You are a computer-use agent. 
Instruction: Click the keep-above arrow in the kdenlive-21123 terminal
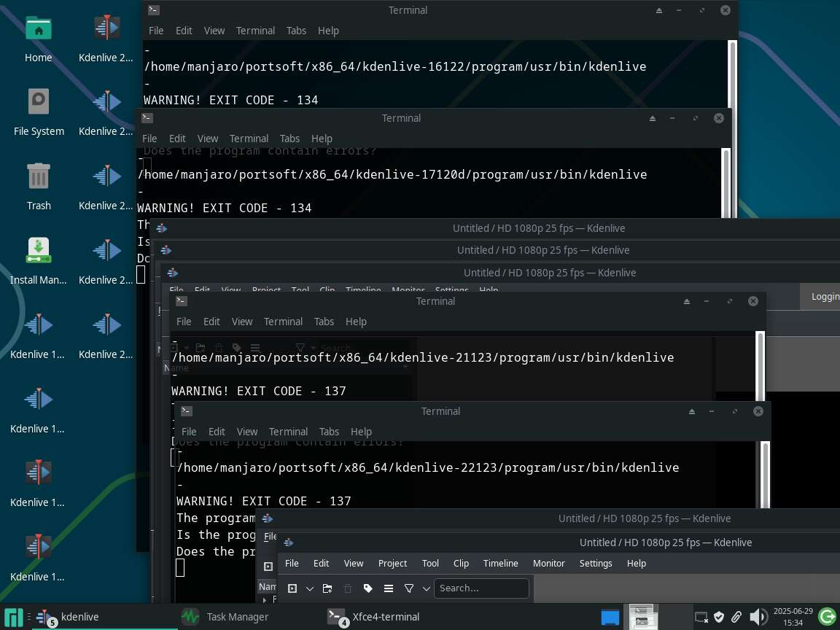point(686,301)
